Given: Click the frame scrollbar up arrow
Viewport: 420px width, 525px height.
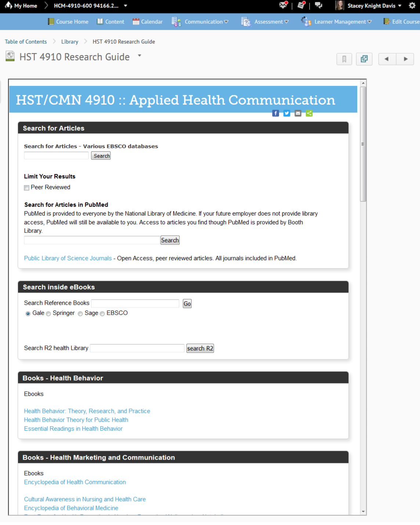Looking at the screenshot, I should [x=363, y=83].
